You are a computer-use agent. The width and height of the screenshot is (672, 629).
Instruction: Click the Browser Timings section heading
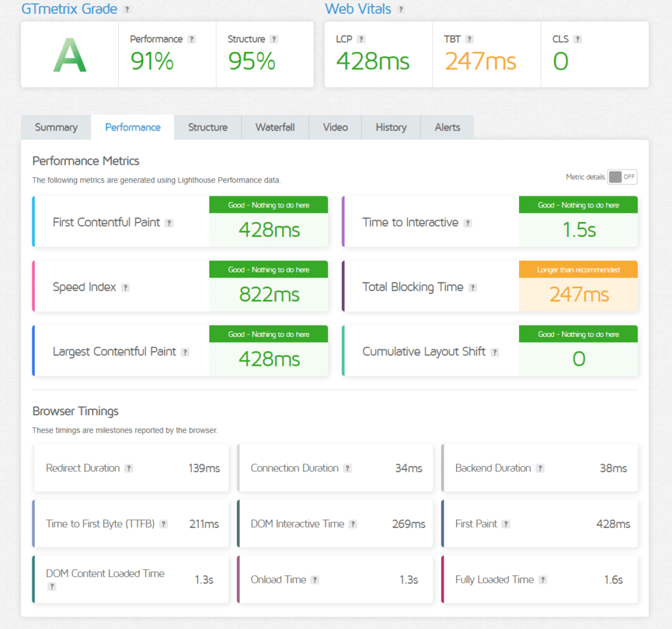(x=75, y=411)
